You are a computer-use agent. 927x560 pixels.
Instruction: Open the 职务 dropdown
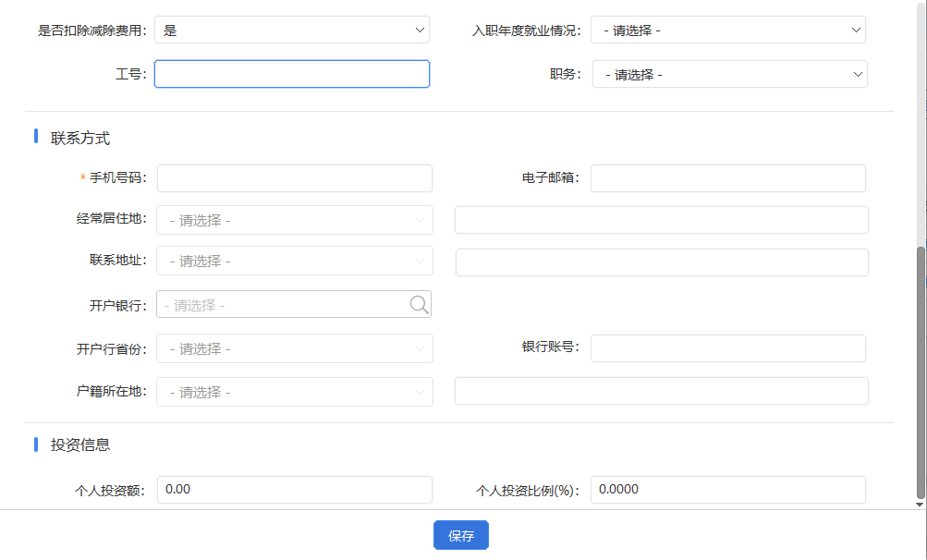click(x=730, y=75)
